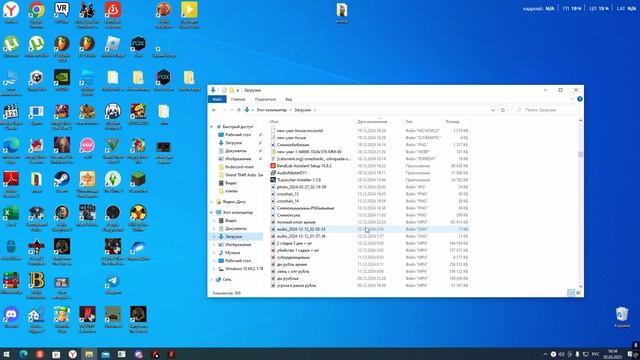Switch to the Home ribbon tab

(x=238, y=99)
